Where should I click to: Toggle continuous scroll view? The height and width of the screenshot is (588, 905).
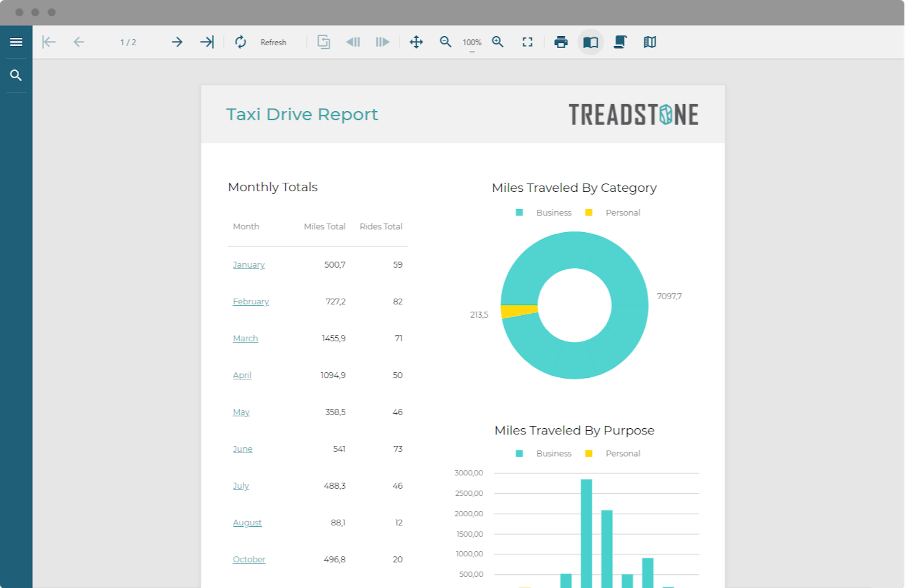click(620, 42)
